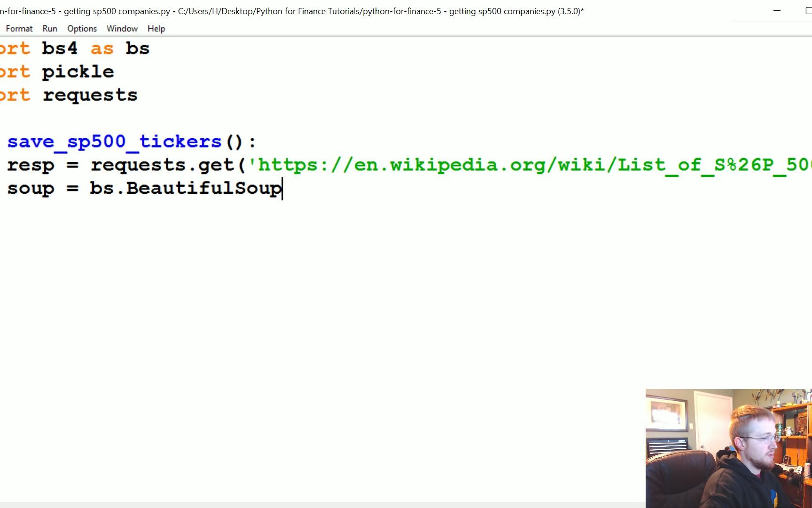The image size is (812, 508).
Task: Click the 'as' keyword in the first line
Action: [x=102, y=49]
